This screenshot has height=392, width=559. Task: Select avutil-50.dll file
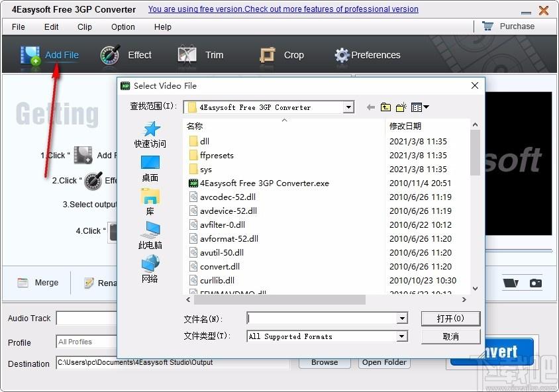(216, 253)
